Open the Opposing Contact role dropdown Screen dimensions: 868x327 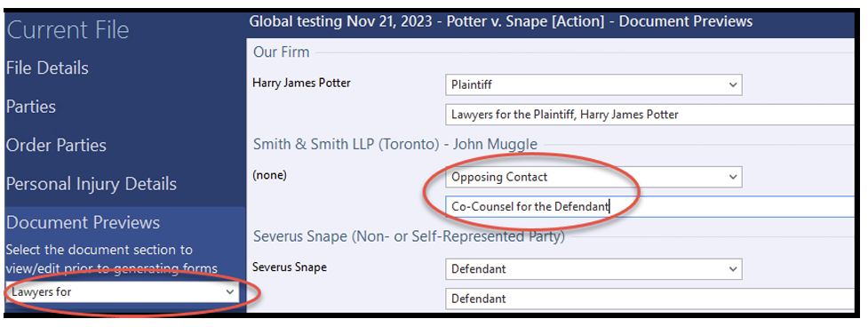[593, 177]
